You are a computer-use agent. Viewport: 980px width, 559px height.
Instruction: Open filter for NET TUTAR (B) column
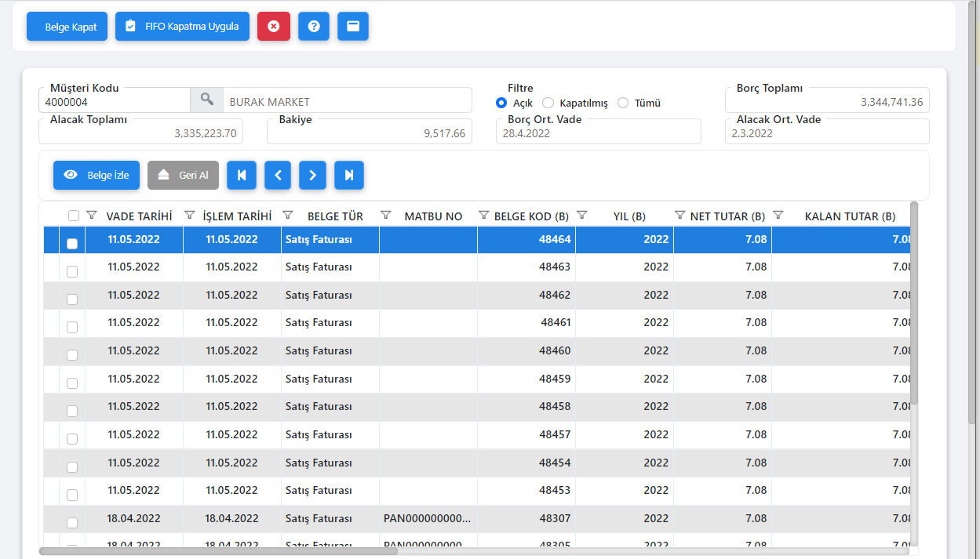tap(680, 215)
